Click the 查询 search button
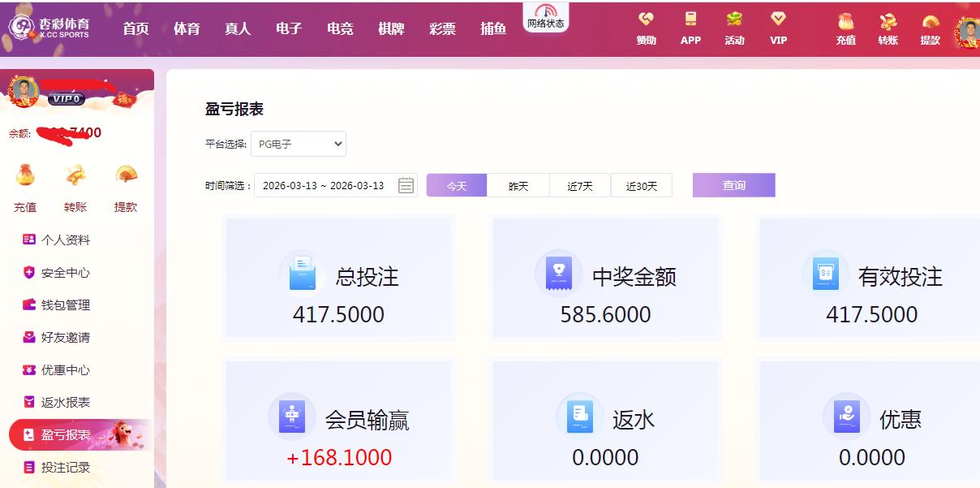The height and width of the screenshot is (488, 980). (x=734, y=185)
